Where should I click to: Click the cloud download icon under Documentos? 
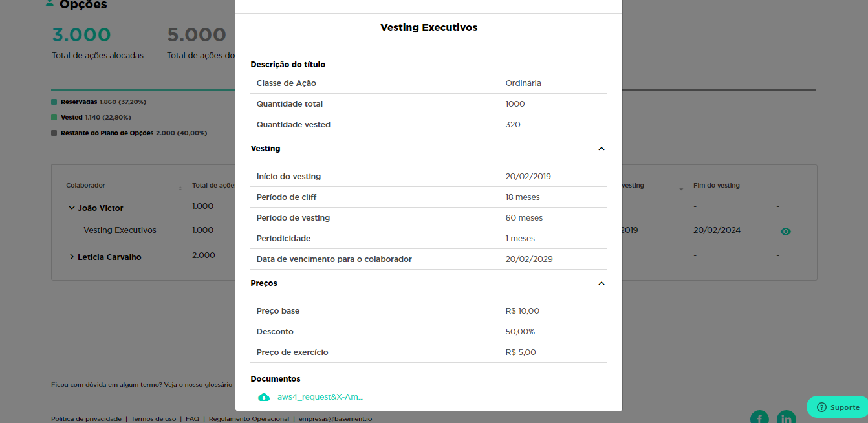[264, 397]
